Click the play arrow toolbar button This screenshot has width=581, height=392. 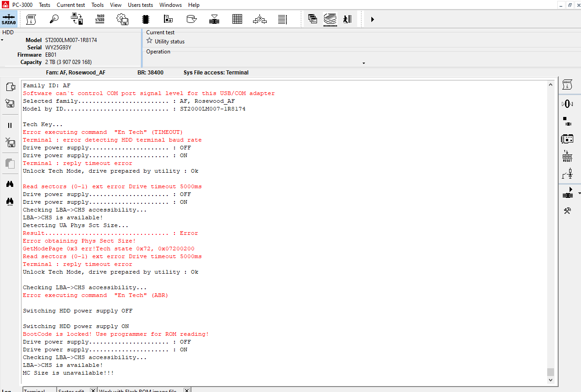point(373,19)
